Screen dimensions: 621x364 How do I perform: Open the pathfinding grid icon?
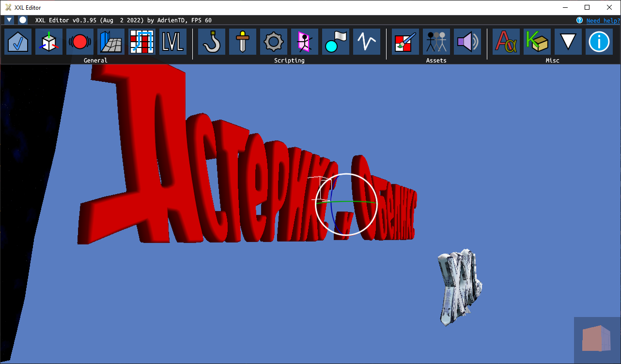(142, 42)
